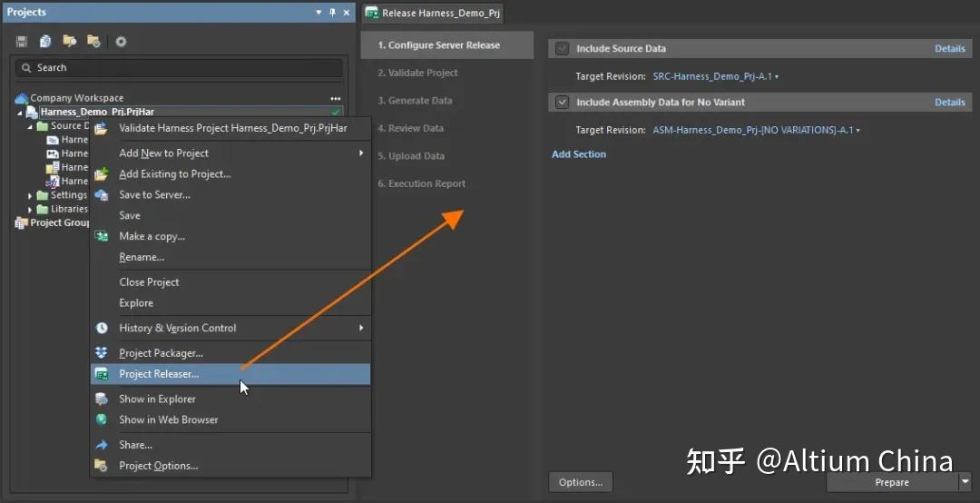Toggle the Include Source Data checkbox
Viewport: 980px width, 503px height.
click(563, 48)
